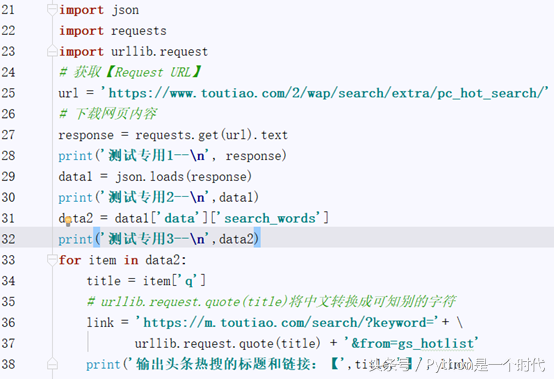Image resolution: width=554 pixels, height=379 pixels.
Task: Click 'json.loads(response)' on line 29
Action: (183, 177)
